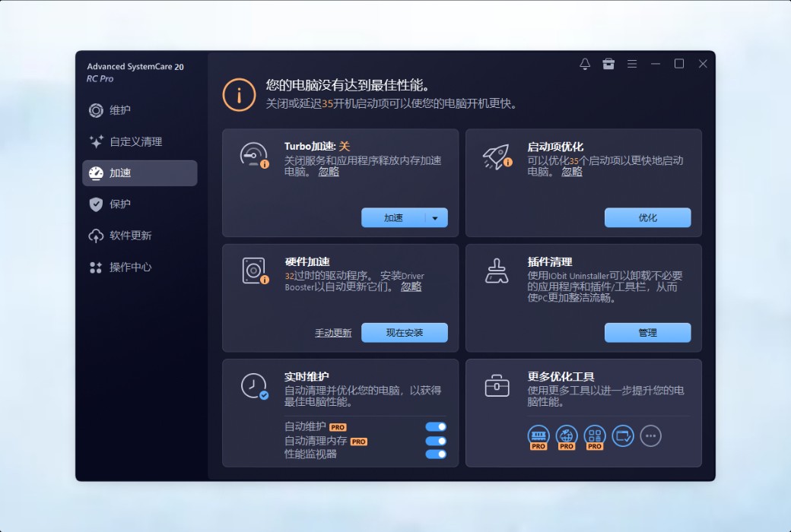
Task: Click the 软件更新 cloud upload icon
Action: click(x=96, y=236)
